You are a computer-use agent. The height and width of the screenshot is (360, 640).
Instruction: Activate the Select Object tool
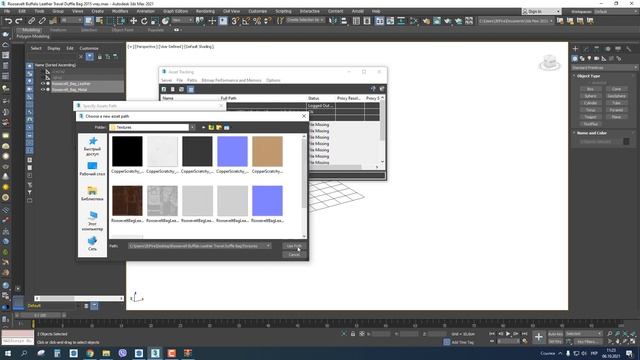89,21
